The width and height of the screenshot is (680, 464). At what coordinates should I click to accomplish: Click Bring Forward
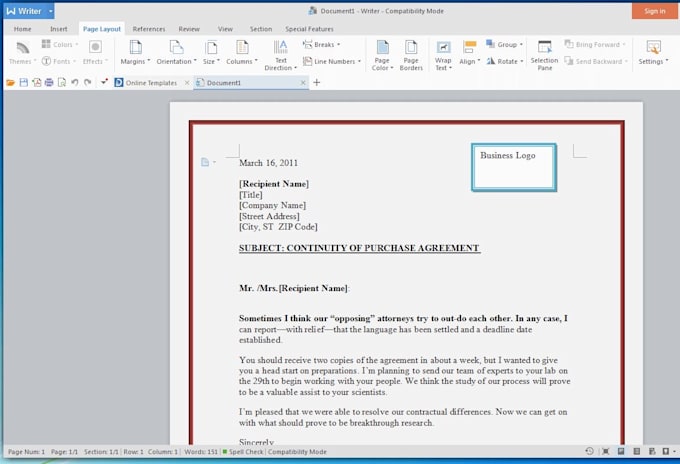coord(595,44)
